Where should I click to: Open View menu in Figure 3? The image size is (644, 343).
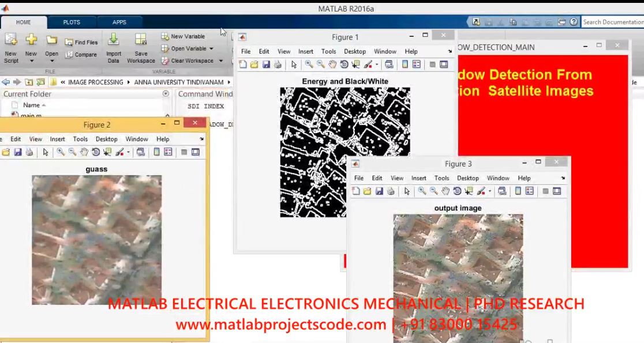(397, 178)
